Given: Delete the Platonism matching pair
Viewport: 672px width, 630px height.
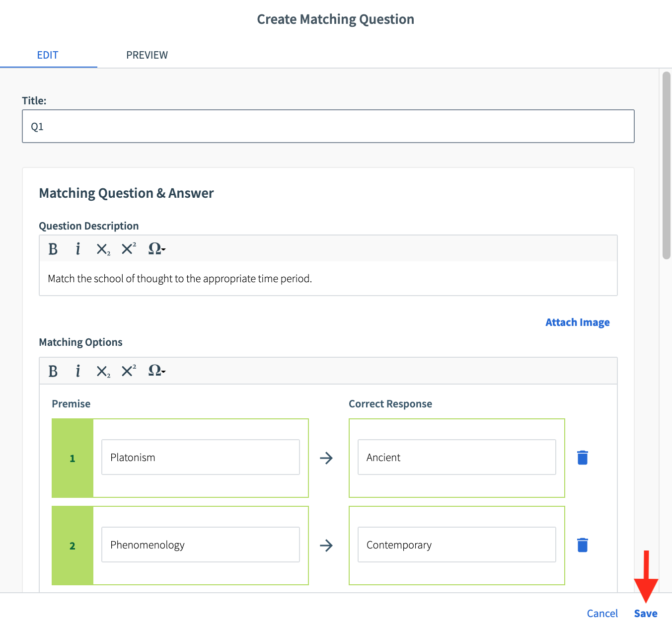Looking at the screenshot, I should 583,458.
